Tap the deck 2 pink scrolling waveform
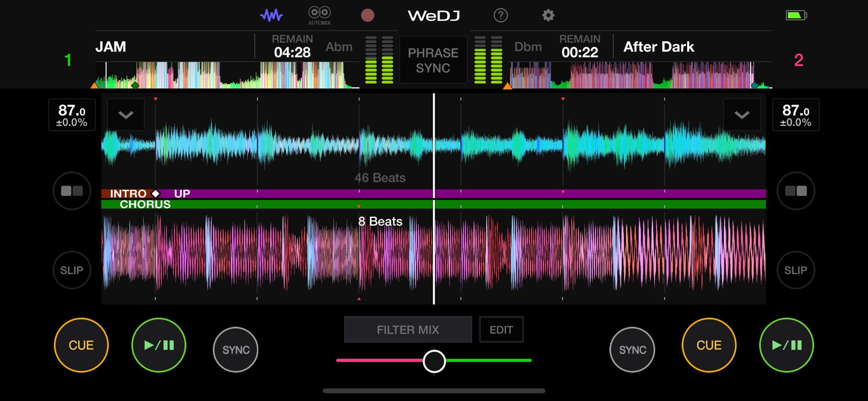 coord(433,253)
